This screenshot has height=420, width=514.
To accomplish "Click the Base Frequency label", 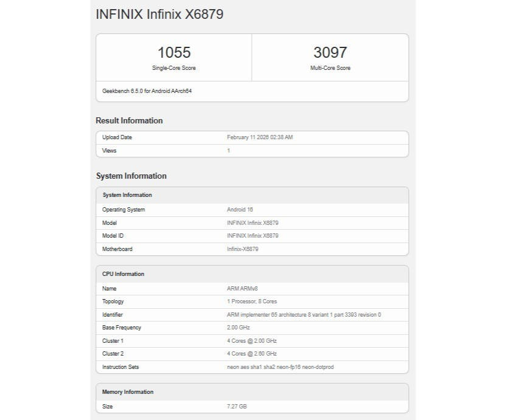I will point(122,328).
